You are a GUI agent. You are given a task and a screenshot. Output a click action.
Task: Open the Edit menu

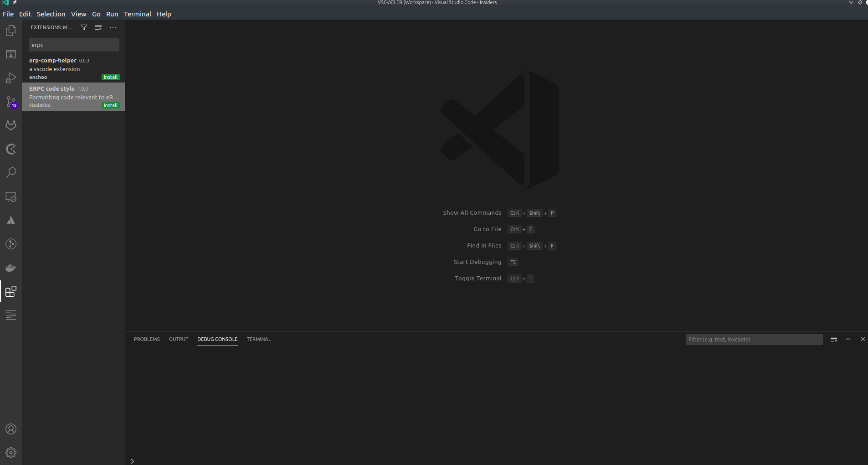pos(25,14)
